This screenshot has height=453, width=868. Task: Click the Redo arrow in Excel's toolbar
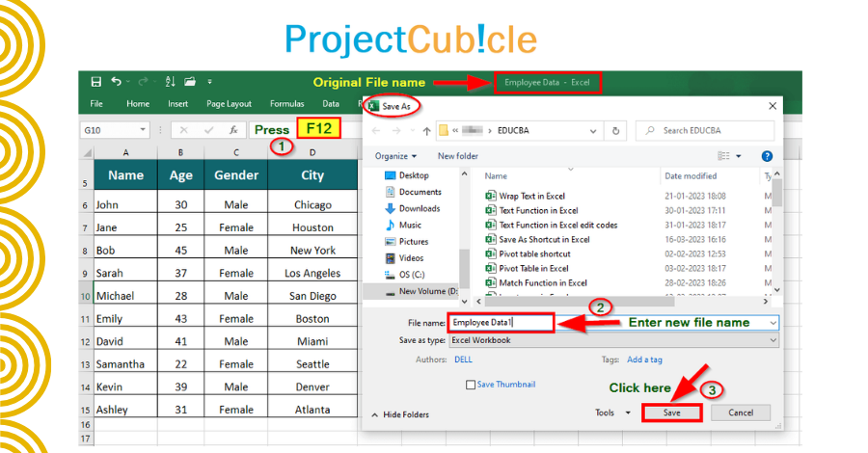click(x=143, y=82)
